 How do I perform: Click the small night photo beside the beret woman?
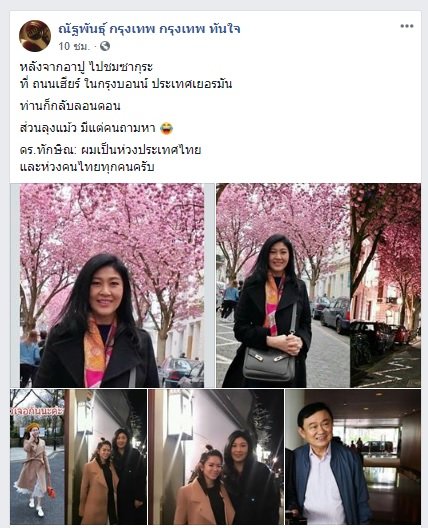click(x=105, y=457)
